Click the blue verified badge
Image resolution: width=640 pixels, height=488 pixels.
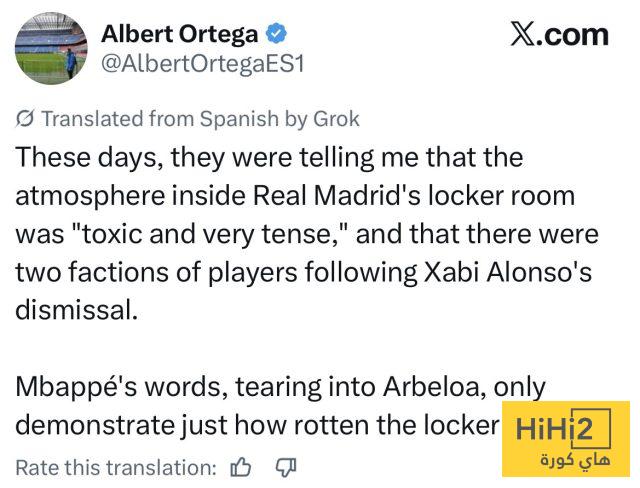pos(277,33)
